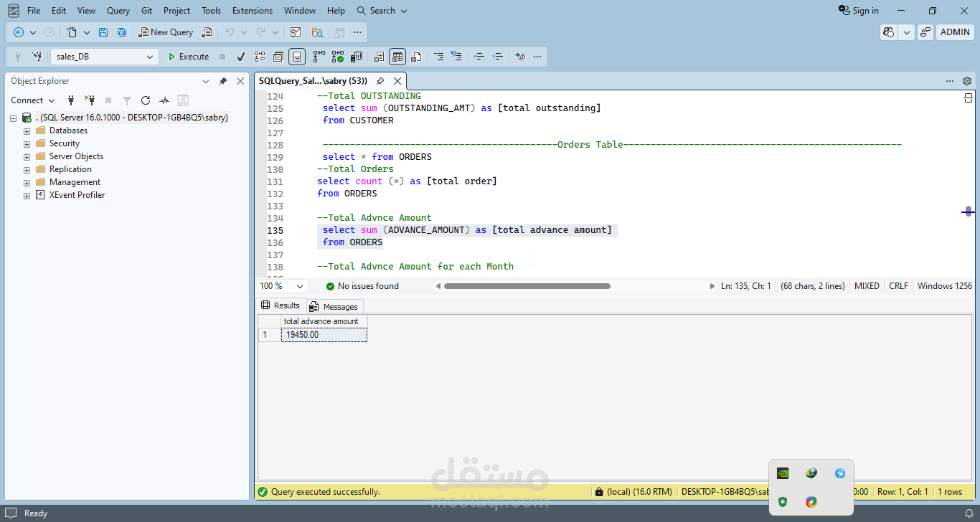Screen dimensions: 980x522
Task: Switch output to Results to Text
Action: 379,57
